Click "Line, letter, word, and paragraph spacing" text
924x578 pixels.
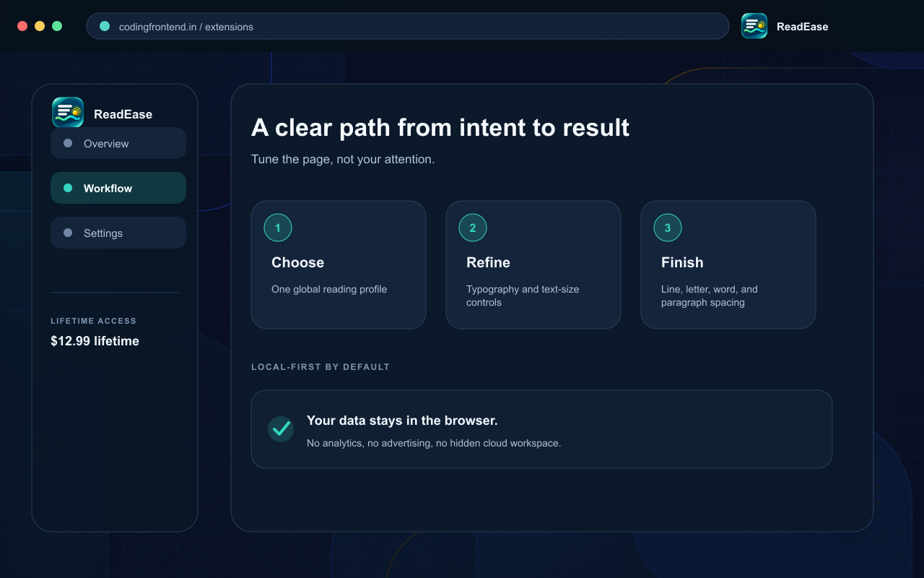(x=710, y=296)
